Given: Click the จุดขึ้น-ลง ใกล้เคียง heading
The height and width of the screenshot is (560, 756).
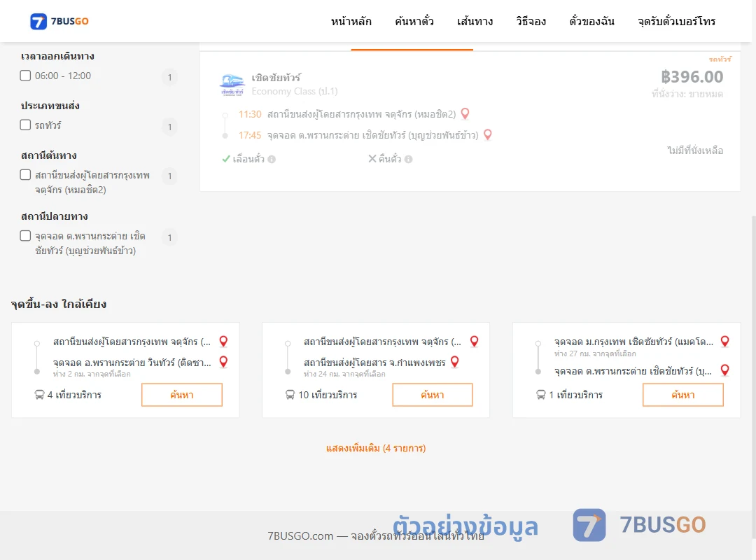Looking at the screenshot, I should [x=58, y=304].
